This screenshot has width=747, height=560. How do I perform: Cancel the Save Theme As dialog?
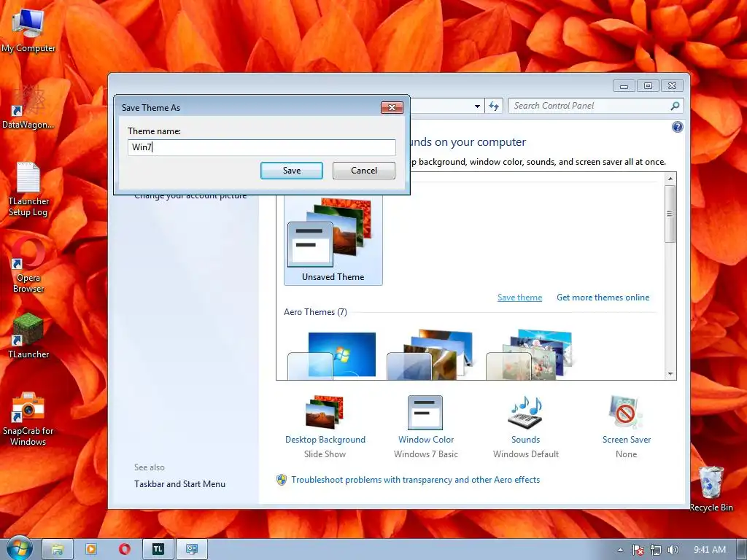pos(363,171)
